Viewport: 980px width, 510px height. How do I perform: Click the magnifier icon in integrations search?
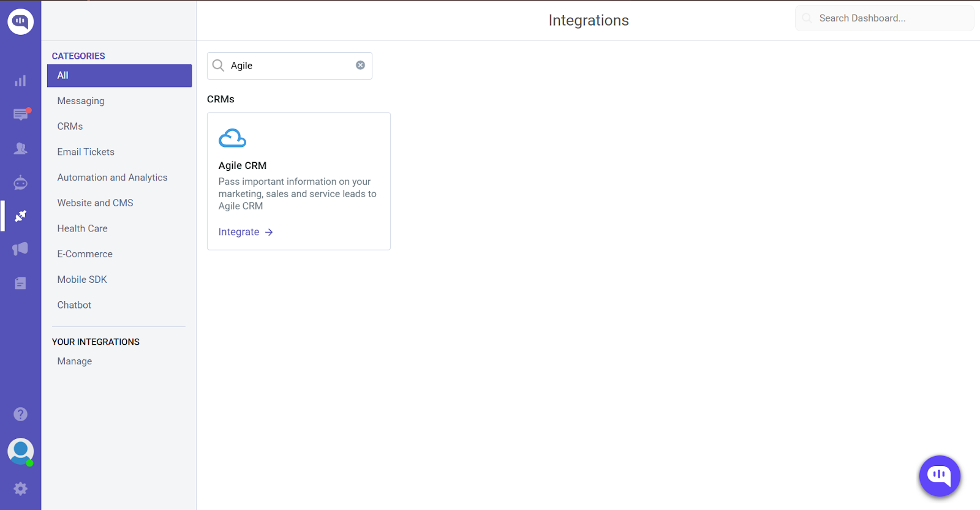(218, 66)
